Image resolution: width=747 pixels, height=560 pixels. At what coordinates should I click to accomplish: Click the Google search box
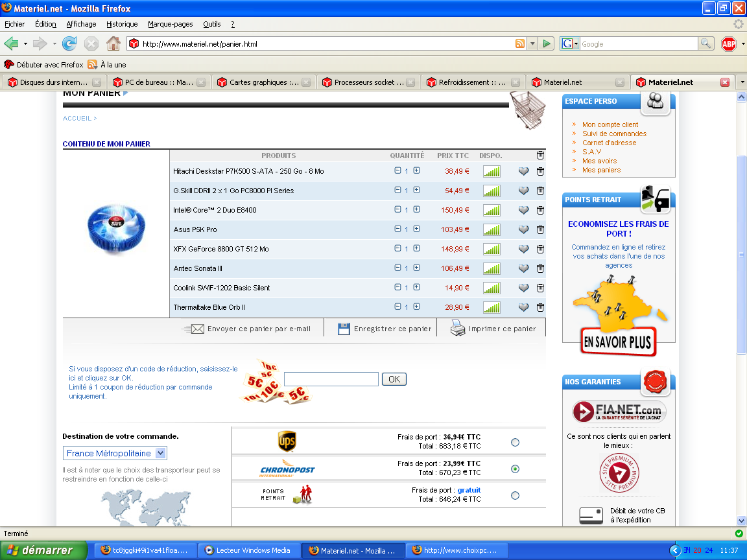coord(638,44)
